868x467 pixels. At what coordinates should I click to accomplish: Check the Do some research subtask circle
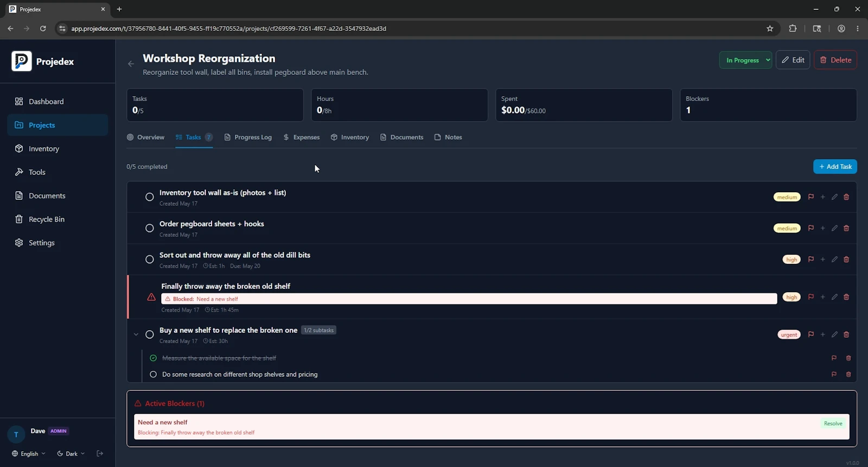(x=153, y=375)
